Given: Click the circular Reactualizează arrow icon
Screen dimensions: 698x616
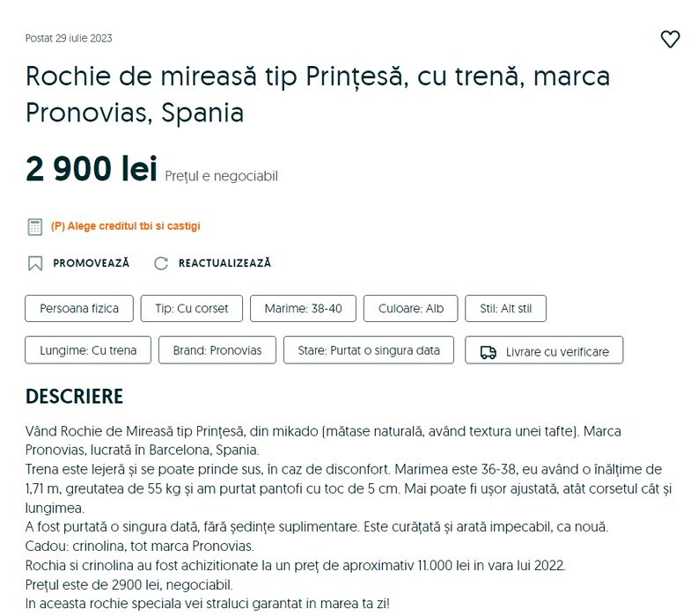Looking at the screenshot, I should [x=161, y=263].
